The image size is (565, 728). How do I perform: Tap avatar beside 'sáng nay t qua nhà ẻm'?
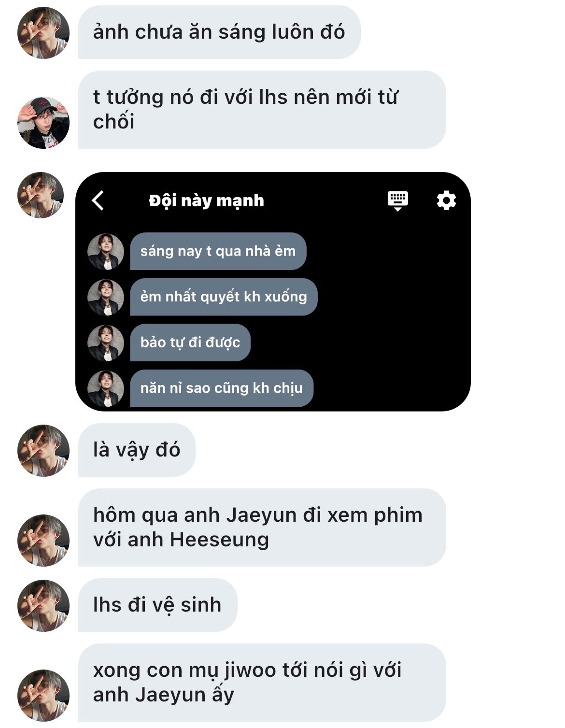pos(106,252)
